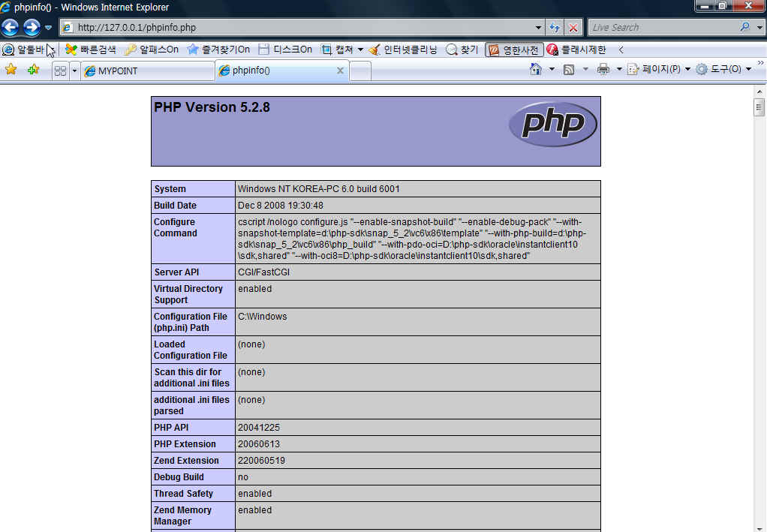
Task: Click the PHP API value '20041225'
Action: [x=259, y=428]
